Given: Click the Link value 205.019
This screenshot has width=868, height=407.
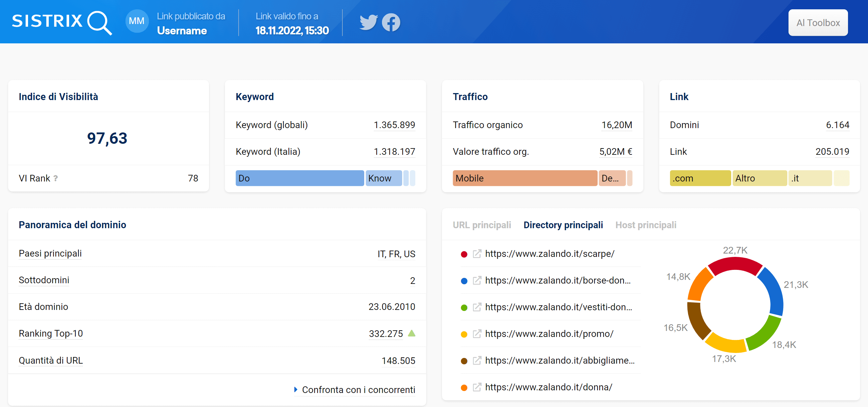Looking at the screenshot, I should click(x=832, y=151).
